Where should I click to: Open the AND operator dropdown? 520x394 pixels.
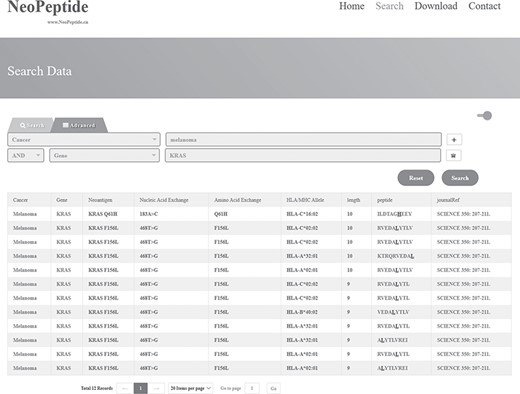26,155
